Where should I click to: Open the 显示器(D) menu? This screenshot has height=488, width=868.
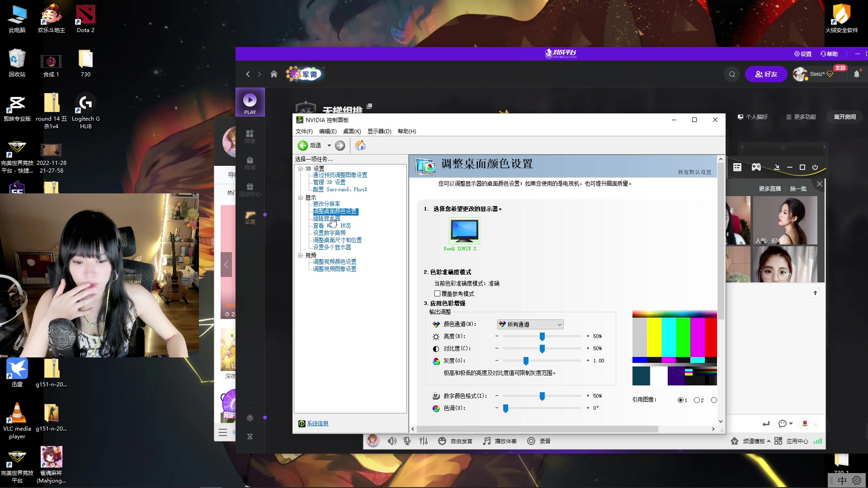coord(379,131)
